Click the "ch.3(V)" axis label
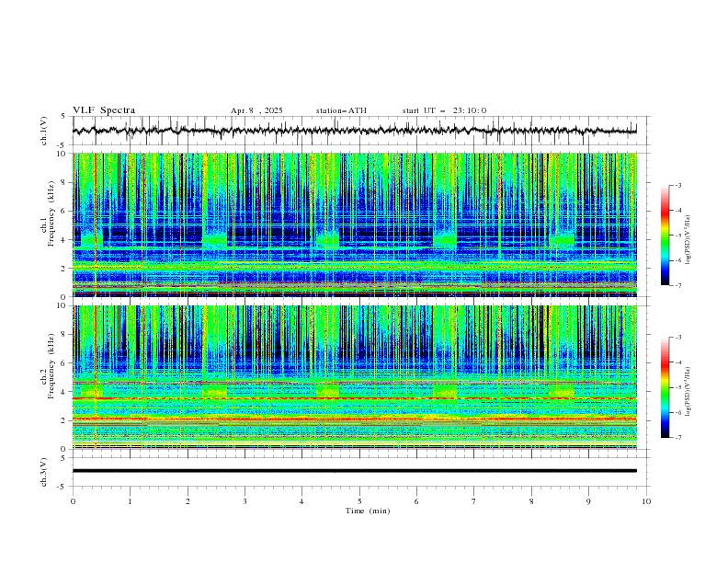The image size is (728, 563). [x=44, y=472]
